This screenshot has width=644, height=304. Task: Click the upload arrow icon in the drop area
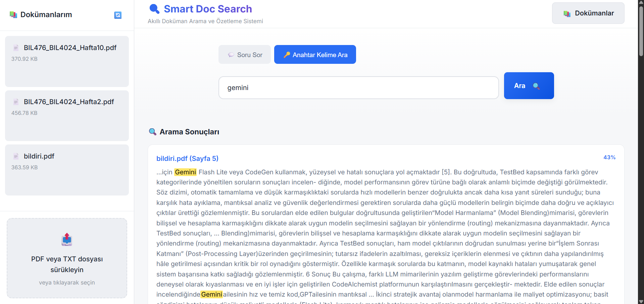click(66, 239)
